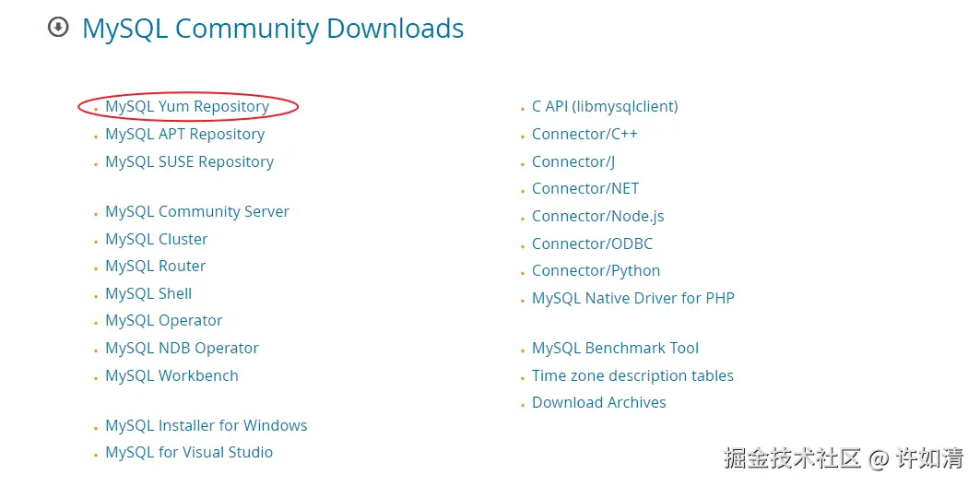
Task: Go to Connector/Node.js downloads
Action: pyautogui.click(x=598, y=217)
